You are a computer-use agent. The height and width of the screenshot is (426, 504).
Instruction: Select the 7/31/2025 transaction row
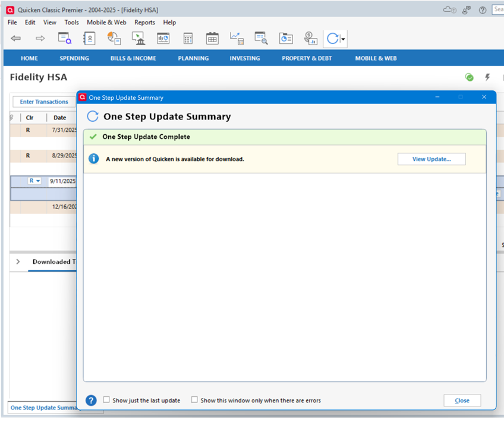pyautogui.click(x=43, y=130)
